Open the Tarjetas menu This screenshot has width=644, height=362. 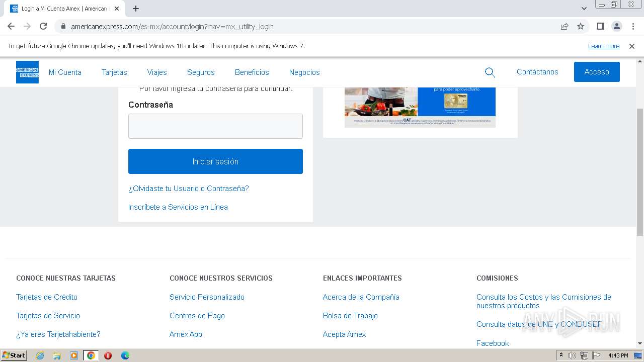pos(114,72)
